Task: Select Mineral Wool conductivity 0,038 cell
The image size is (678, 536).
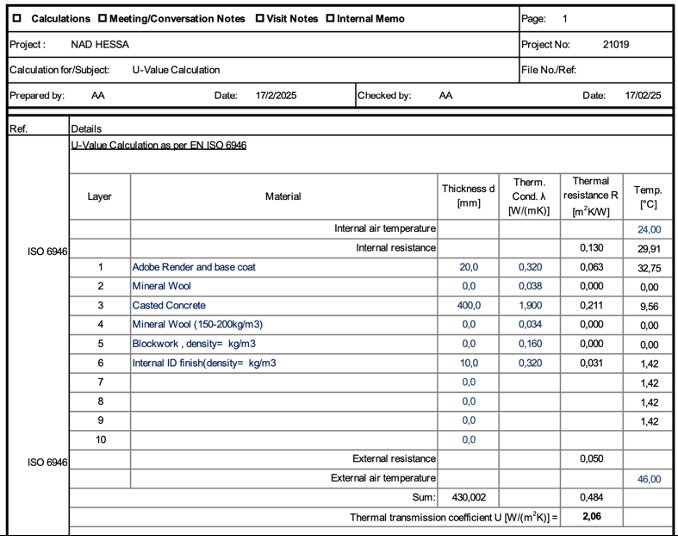Action: coord(530,286)
